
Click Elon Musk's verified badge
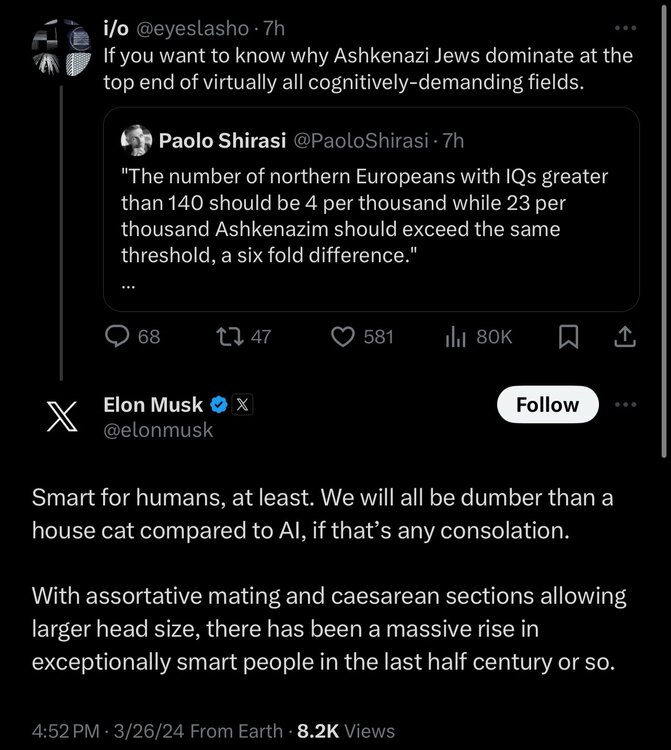click(219, 405)
